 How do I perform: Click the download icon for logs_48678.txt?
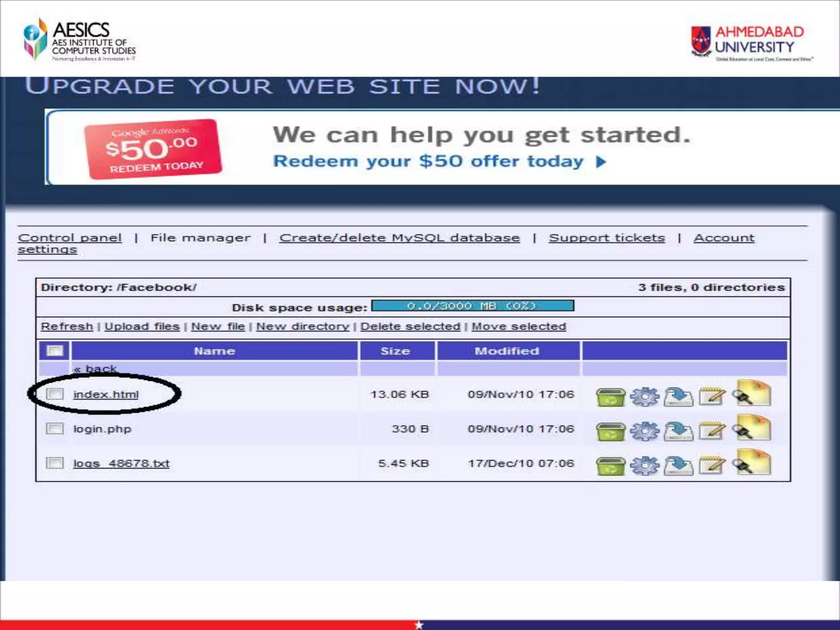coord(678,466)
